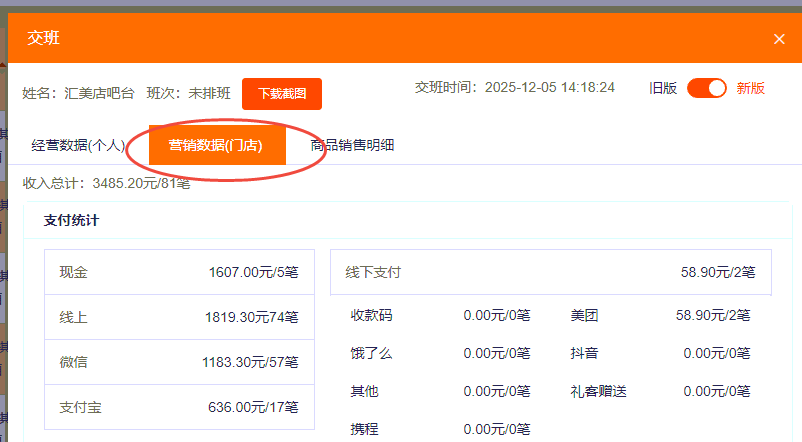
Task: Toggle the 旧版/新版 version switch
Action: tap(707, 88)
